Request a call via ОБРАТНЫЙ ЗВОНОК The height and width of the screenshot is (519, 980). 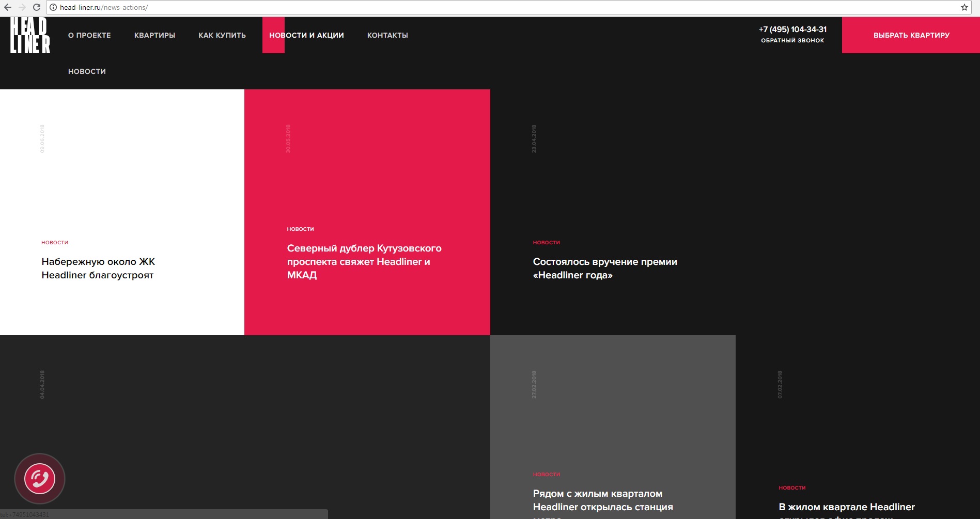click(792, 40)
